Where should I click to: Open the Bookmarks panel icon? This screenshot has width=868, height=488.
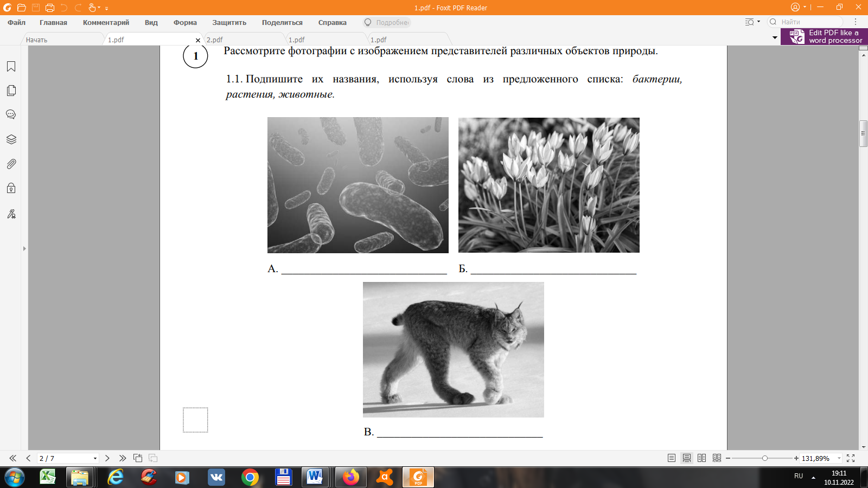coord(11,66)
